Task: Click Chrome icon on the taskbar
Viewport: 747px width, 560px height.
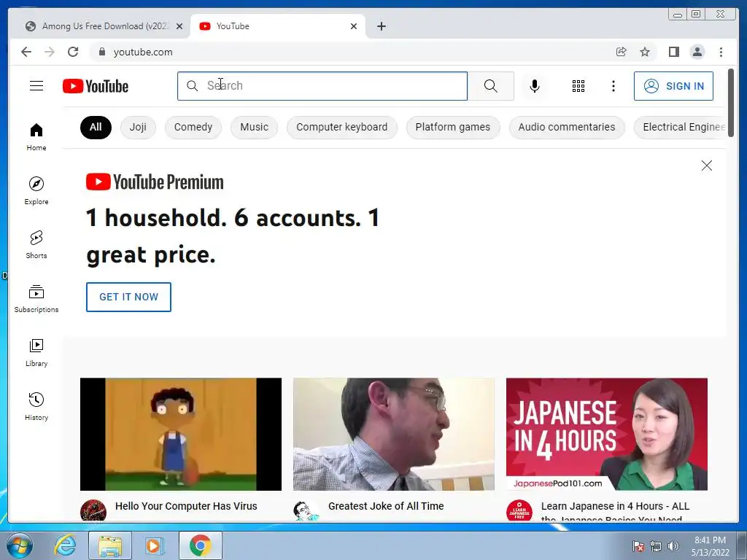Action: 200,545
